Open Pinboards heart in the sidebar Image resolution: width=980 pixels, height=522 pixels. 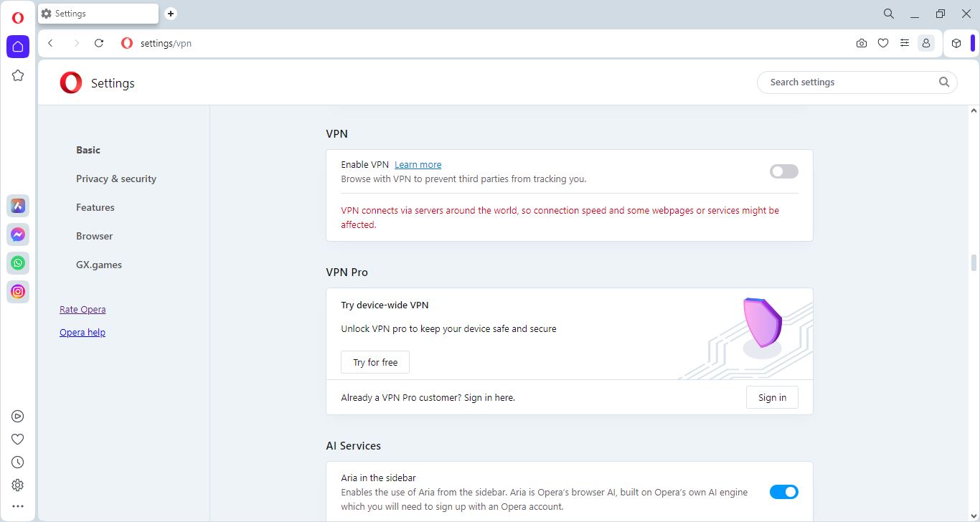tap(18, 440)
